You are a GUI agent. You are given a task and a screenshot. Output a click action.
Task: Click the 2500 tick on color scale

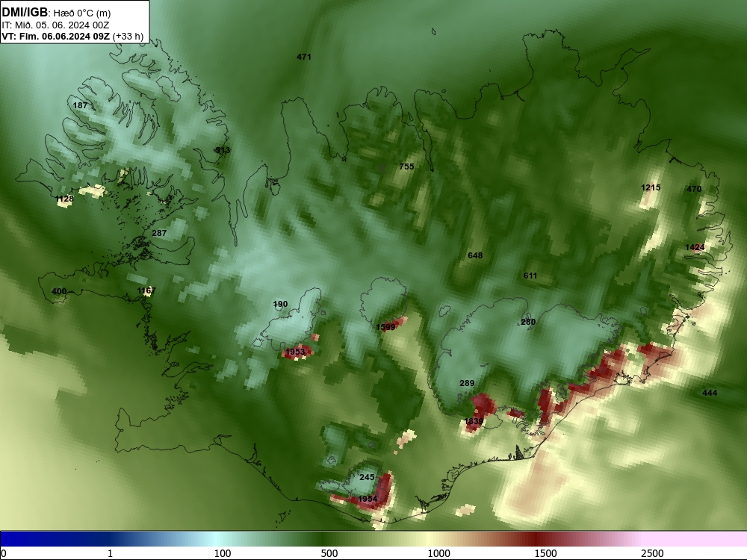(x=652, y=553)
